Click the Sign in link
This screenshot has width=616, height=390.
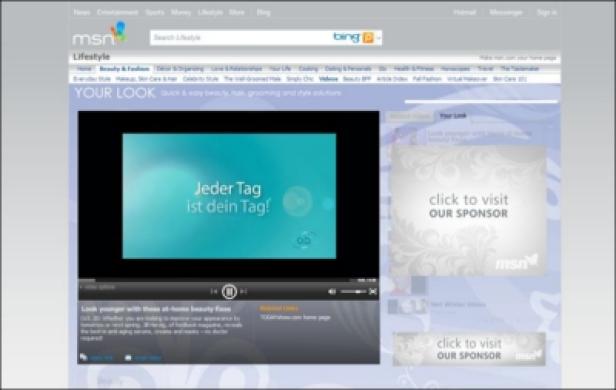547,13
